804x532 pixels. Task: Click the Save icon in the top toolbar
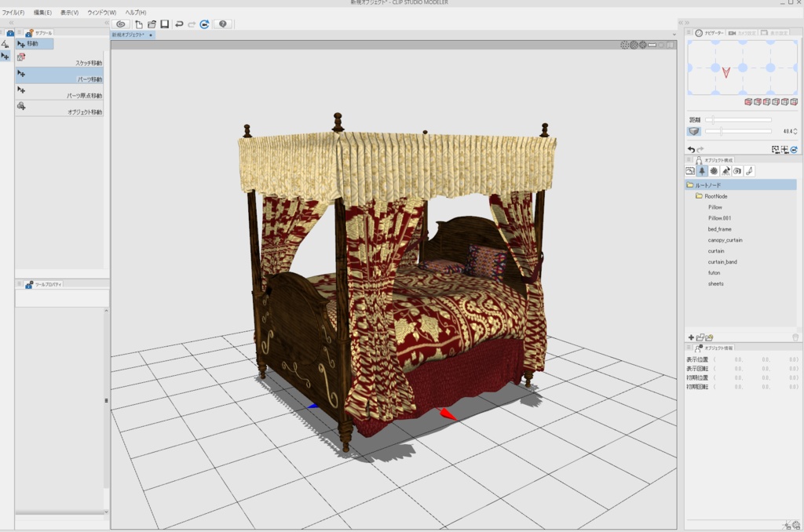click(x=165, y=24)
